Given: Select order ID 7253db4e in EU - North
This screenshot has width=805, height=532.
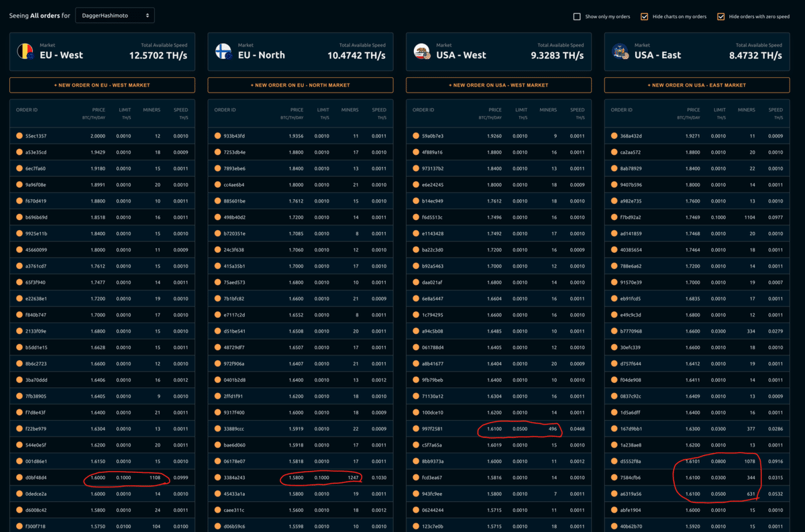Looking at the screenshot, I should coord(234,152).
